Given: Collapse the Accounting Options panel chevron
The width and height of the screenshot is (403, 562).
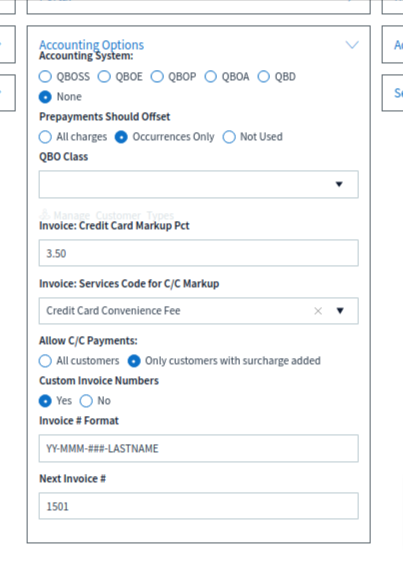Looking at the screenshot, I should [352, 45].
